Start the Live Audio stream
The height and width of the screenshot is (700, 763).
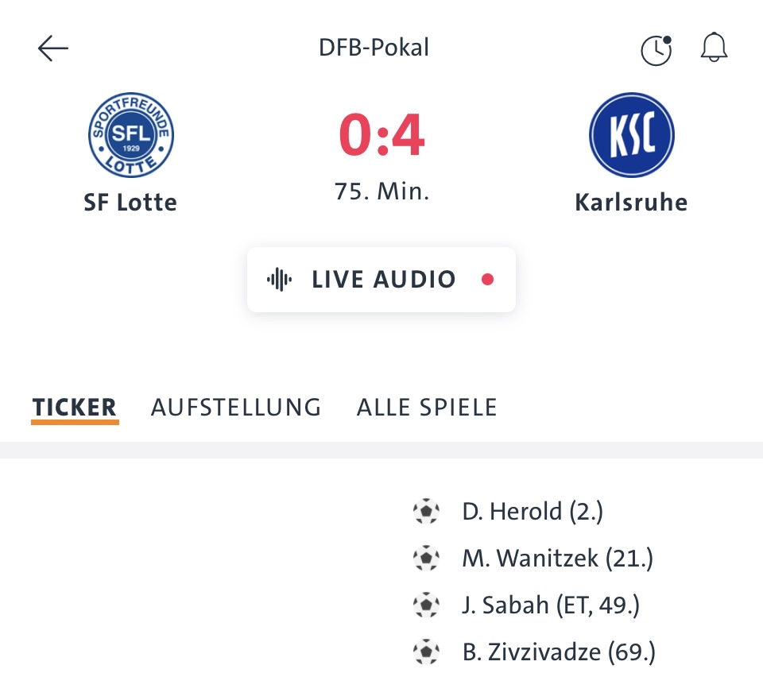point(381,279)
